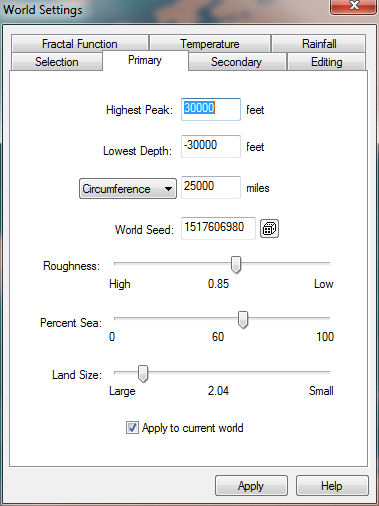This screenshot has height=506, width=379.
Task: Click the 'Highest Peak:' label
Action: tap(139, 110)
